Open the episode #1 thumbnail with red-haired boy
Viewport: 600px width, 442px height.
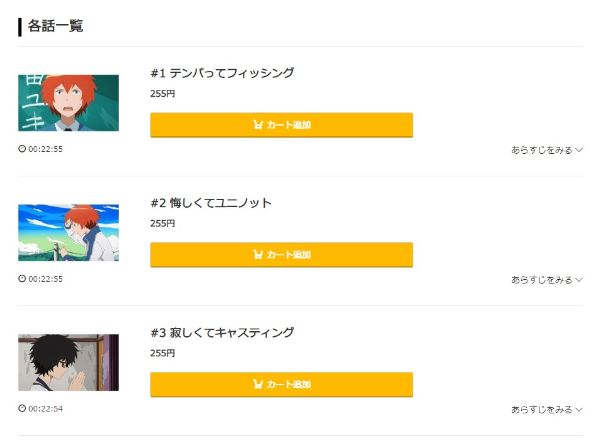(x=68, y=103)
